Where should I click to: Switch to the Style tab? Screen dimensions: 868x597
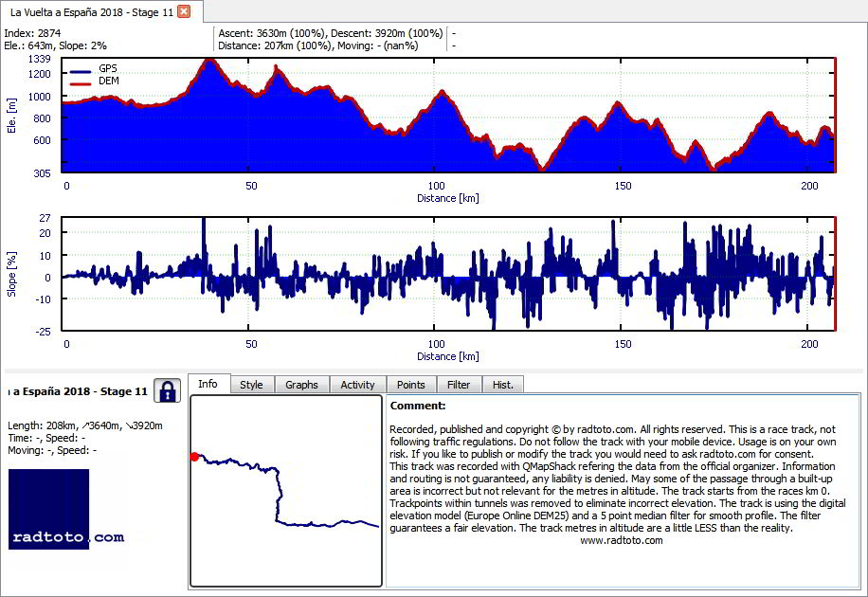coord(251,385)
